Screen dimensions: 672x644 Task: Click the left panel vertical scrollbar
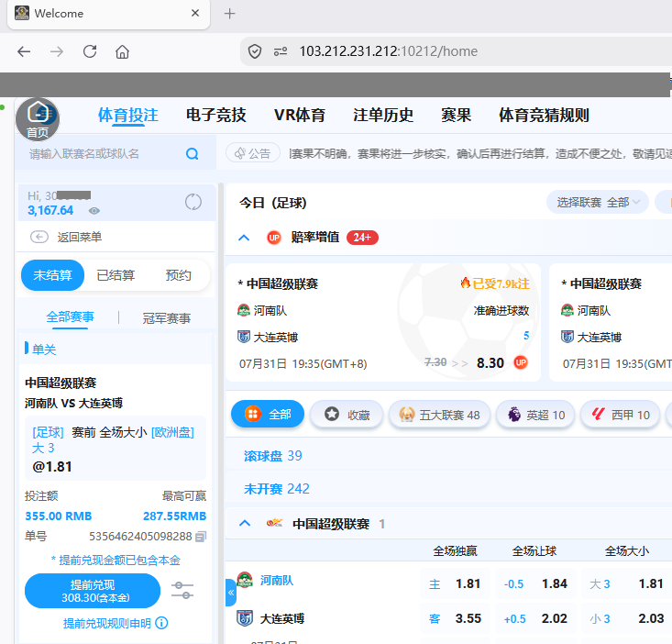tap(221, 412)
